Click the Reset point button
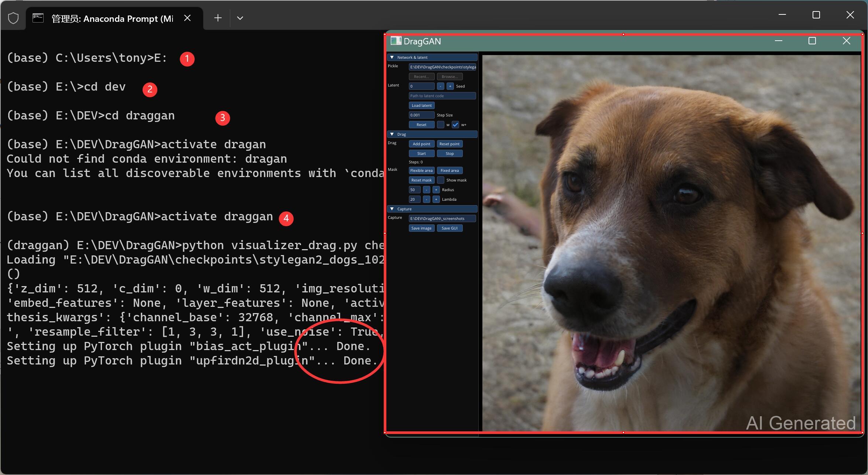Screen dimensions: 868x475 pyautogui.click(x=450, y=144)
